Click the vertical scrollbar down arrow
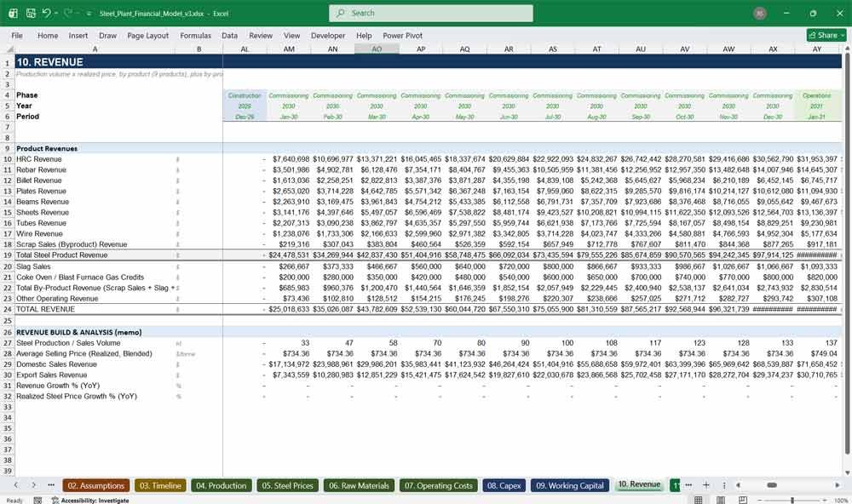Viewport: 852px width, 504px height. 847,472
